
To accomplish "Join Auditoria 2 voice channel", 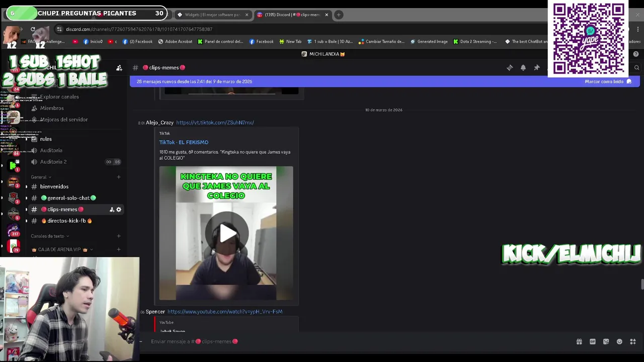I will (x=53, y=162).
